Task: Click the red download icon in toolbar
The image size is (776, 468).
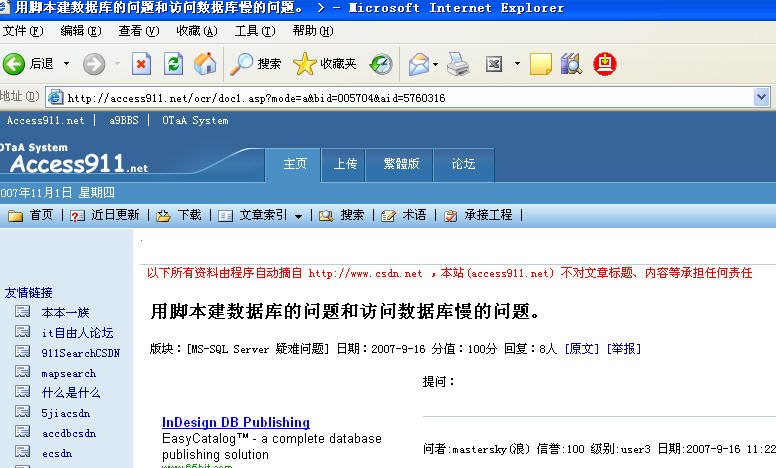Action: pos(604,64)
